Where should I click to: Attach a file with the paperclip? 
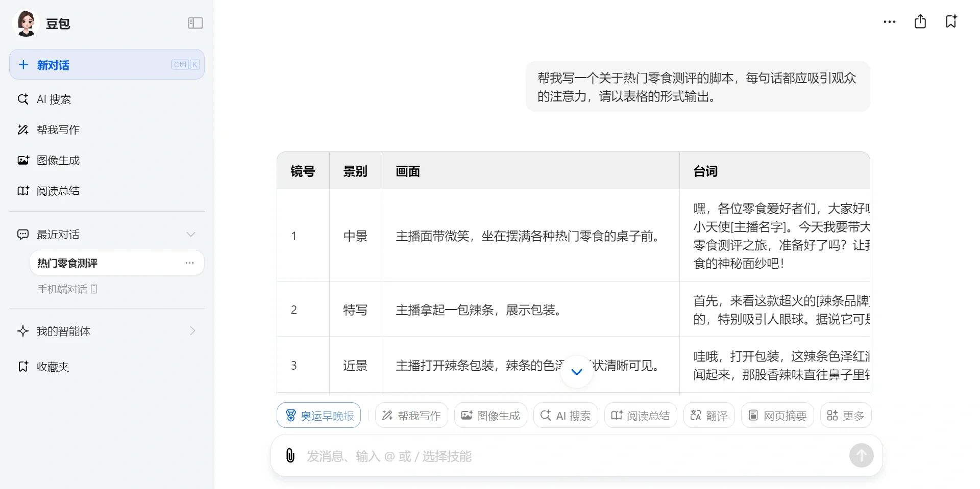pyautogui.click(x=290, y=455)
